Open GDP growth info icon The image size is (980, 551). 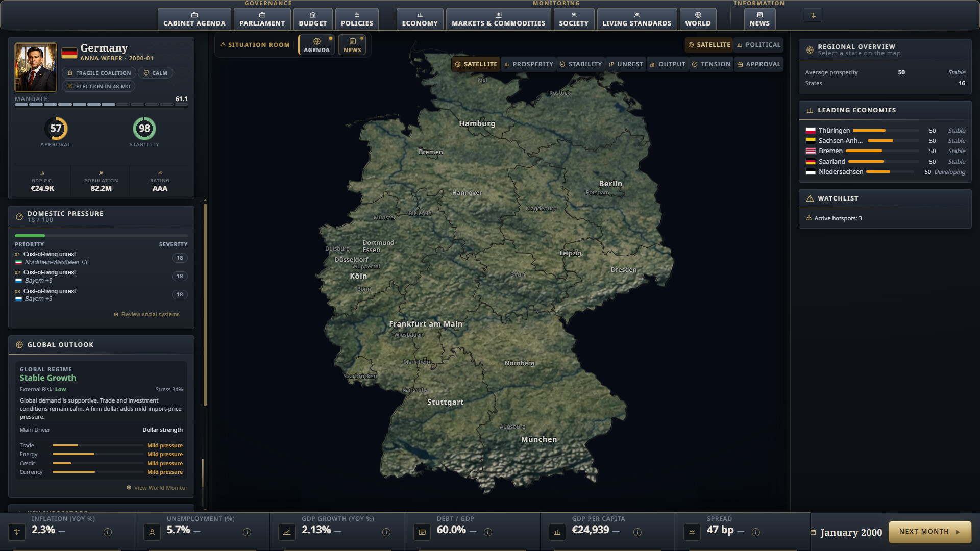[x=386, y=532]
